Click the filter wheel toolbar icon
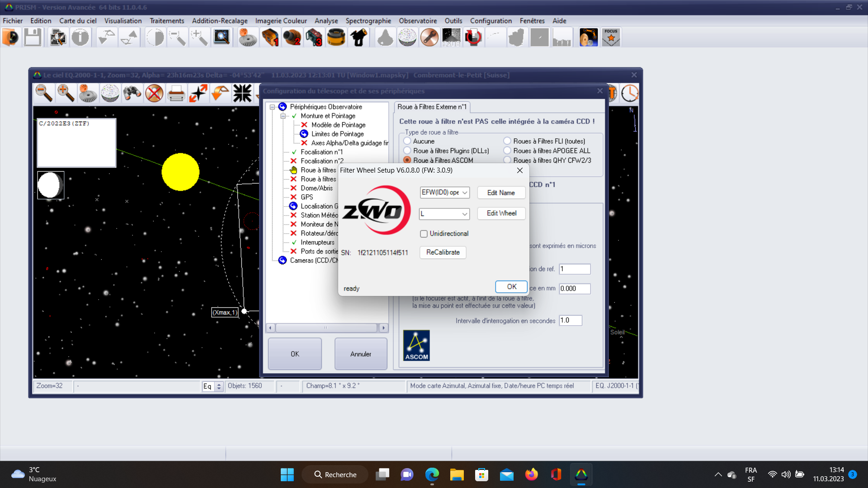 pos(336,38)
